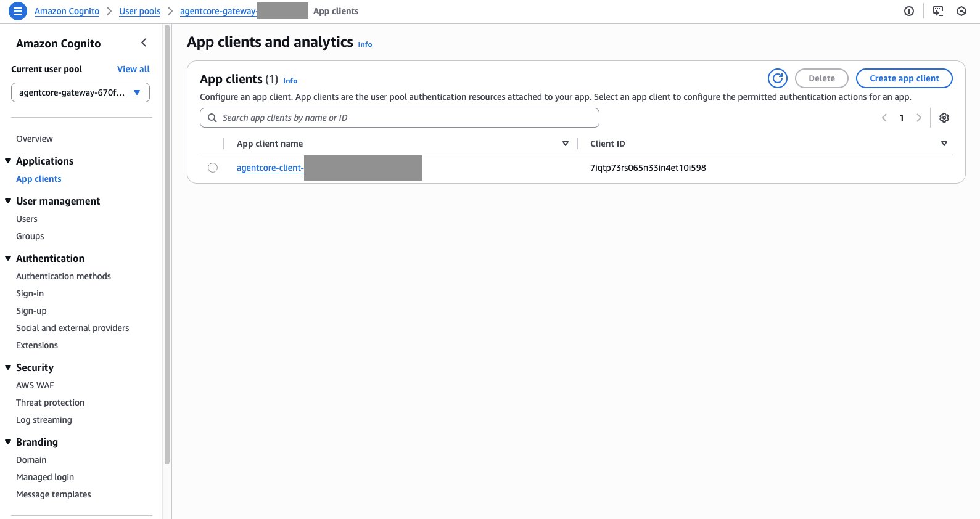Click the hexagon settings icon top right
Viewport: 980px width, 519px height.
961,11
